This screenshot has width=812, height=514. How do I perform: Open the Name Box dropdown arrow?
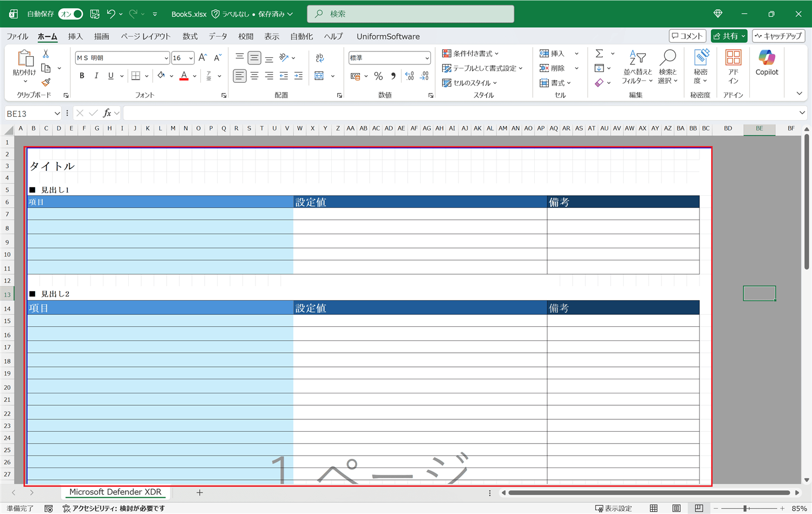57,114
